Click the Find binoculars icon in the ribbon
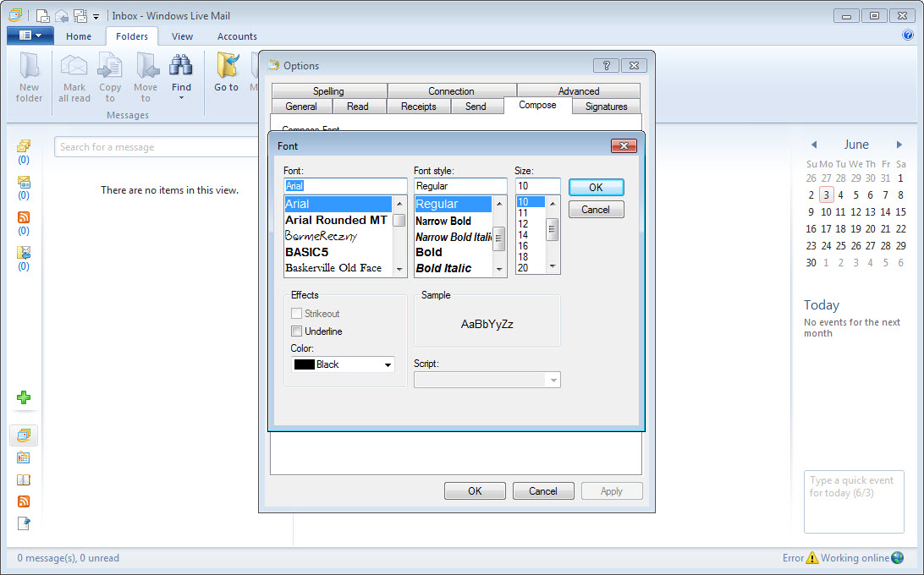 [181, 66]
